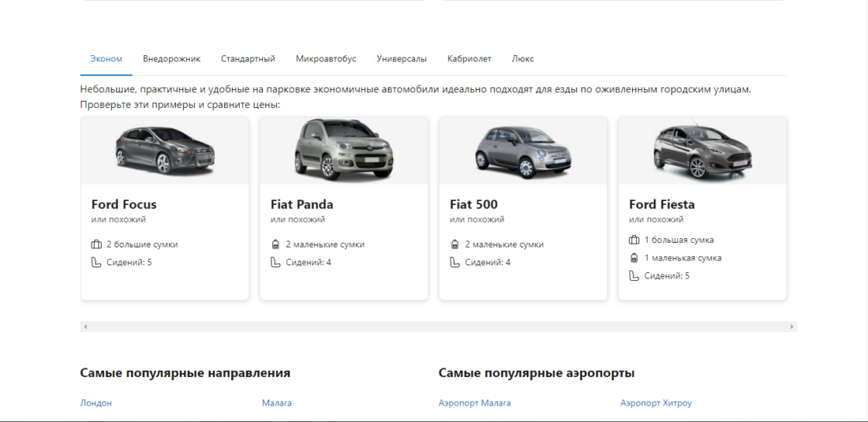Click 'или похожий' under Fiat Panda
The height and width of the screenshot is (422, 868).
pos(297,219)
